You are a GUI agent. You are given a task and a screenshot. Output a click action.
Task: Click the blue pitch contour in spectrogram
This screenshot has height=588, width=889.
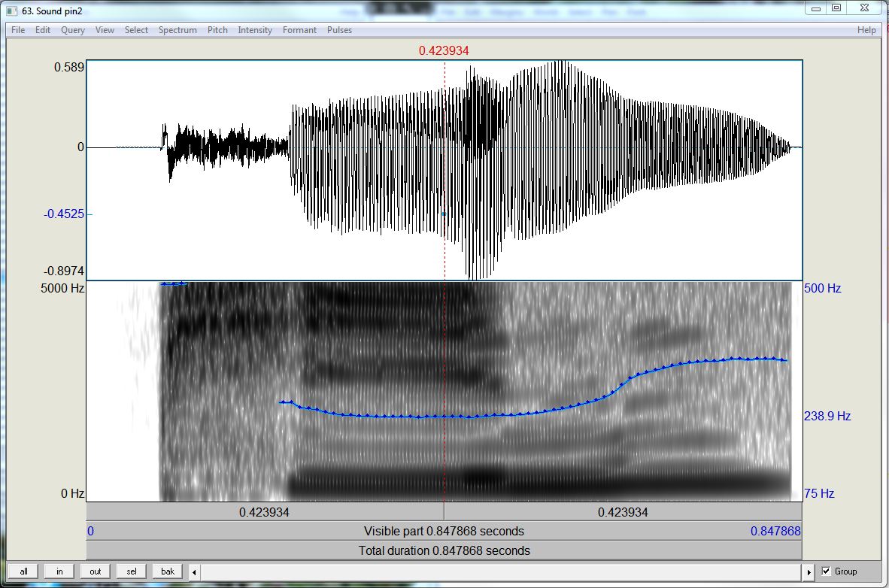click(533, 413)
